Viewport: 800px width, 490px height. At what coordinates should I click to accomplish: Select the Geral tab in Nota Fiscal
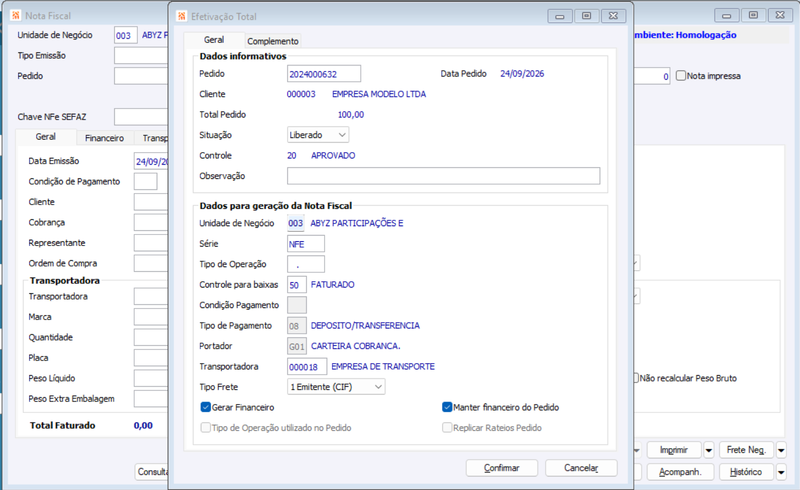pyautogui.click(x=45, y=137)
